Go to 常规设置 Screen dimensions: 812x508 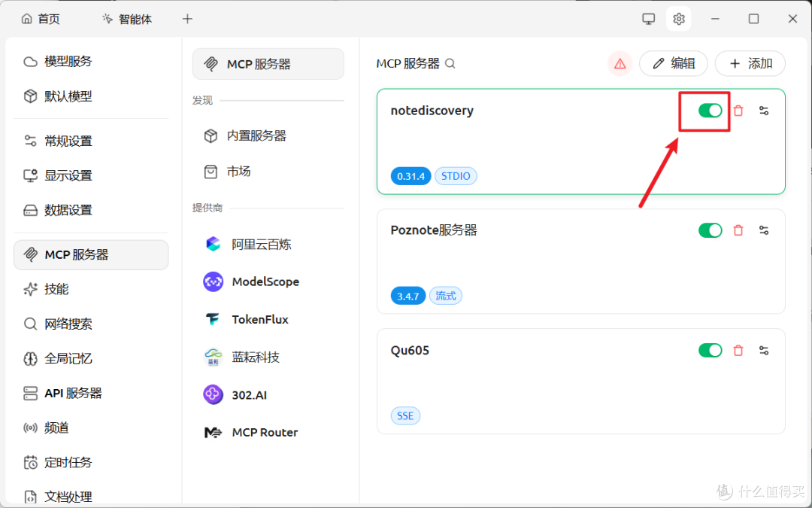tap(91, 141)
